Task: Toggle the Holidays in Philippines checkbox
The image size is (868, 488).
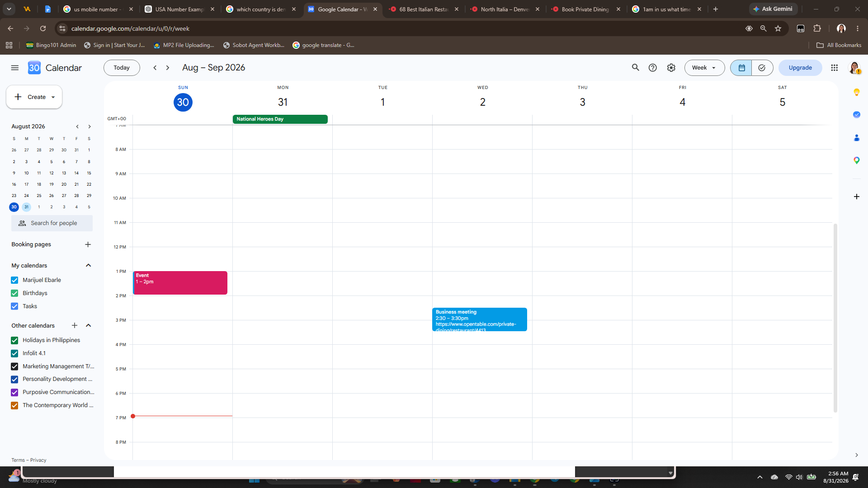Action: tap(14, 340)
